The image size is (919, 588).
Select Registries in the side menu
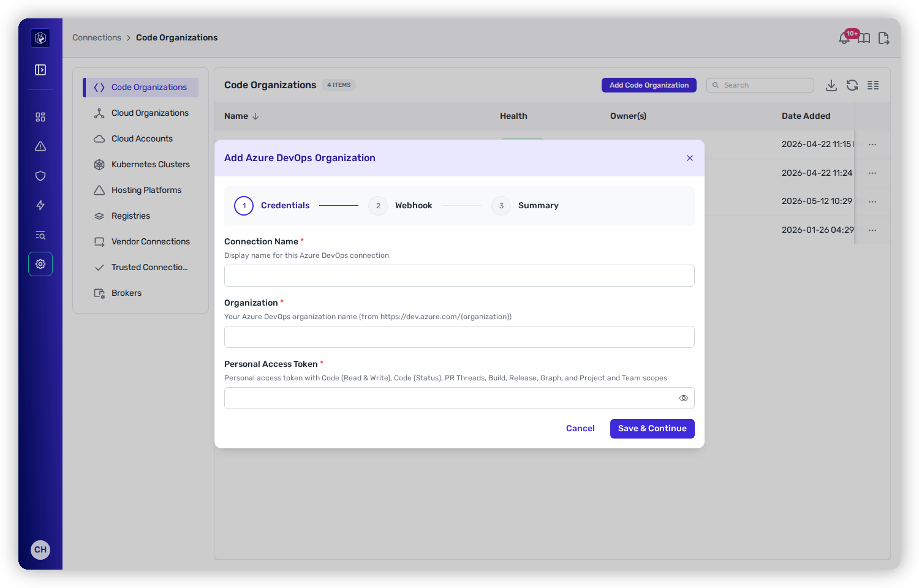point(141,216)
